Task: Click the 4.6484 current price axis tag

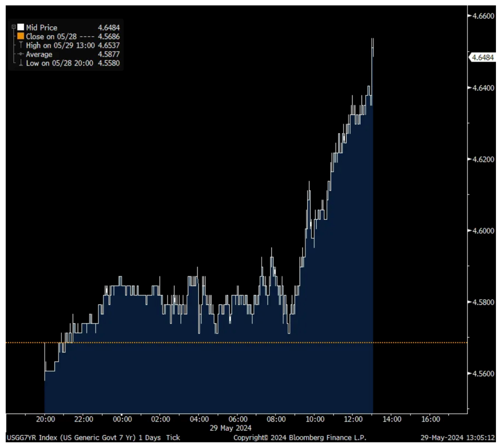Action: (483, 57)
